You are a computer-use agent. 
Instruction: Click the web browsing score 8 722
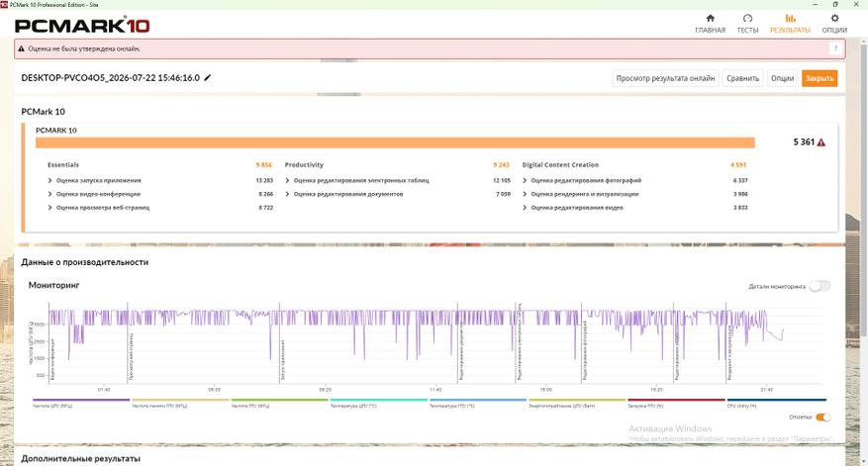[x=265, y=208]
